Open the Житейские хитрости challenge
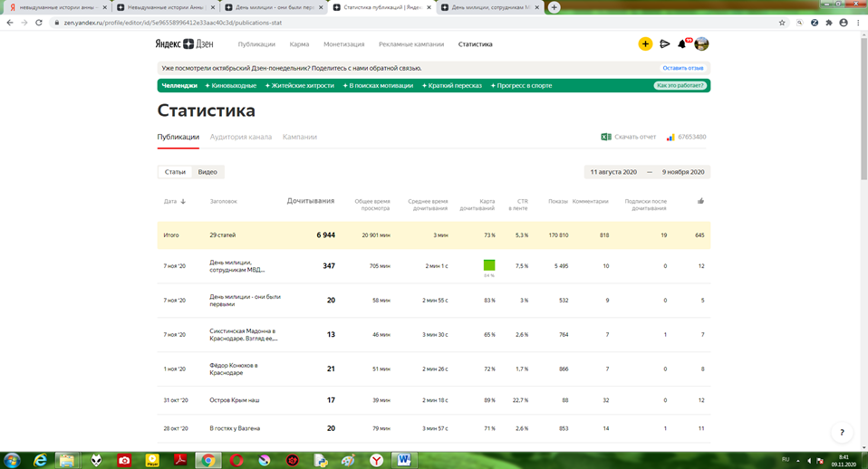868x469 pixels. coord(300,86)
